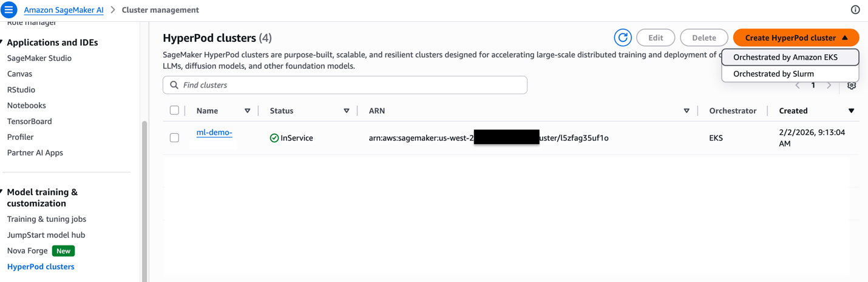868x282 pixels.
Task: Sort by Created column descending arrow
Action: [851, 111]
